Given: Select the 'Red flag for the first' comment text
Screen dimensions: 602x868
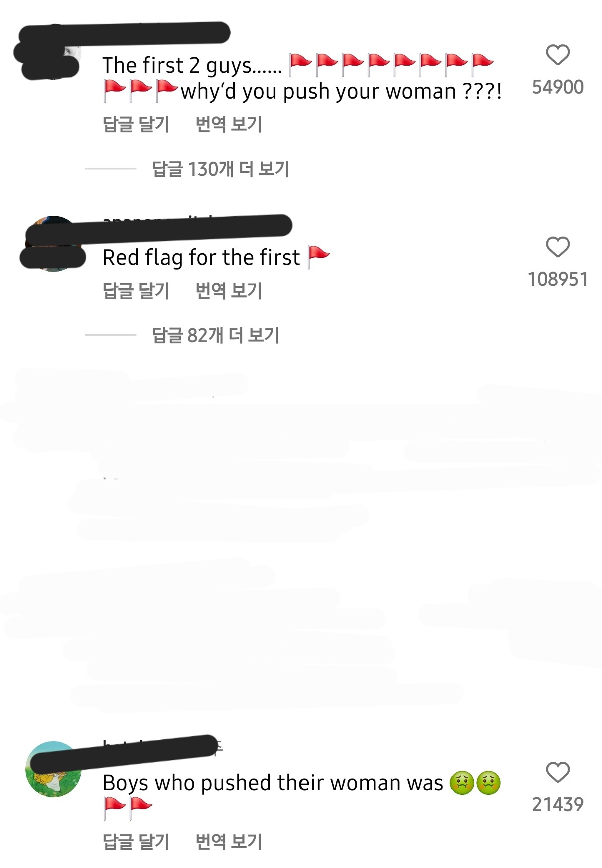Looking at the screenshot, I should coord(201,258).
